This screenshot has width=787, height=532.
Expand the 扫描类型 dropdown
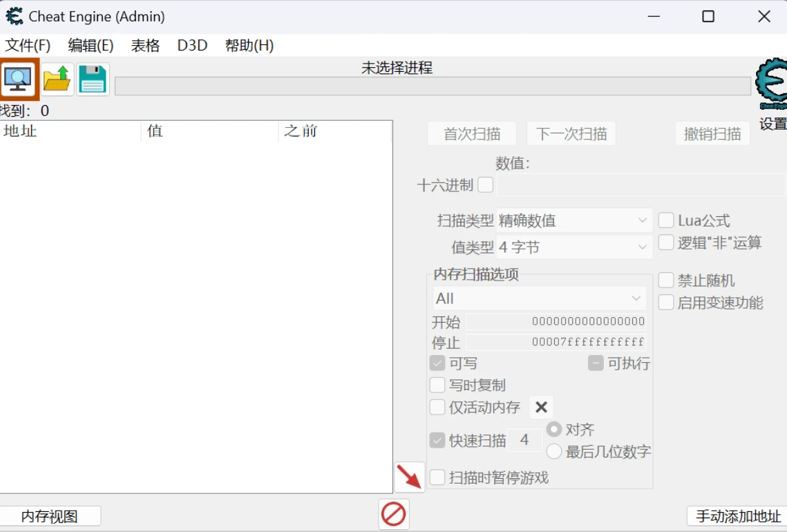pyautogui.click(x=574, y=221)
